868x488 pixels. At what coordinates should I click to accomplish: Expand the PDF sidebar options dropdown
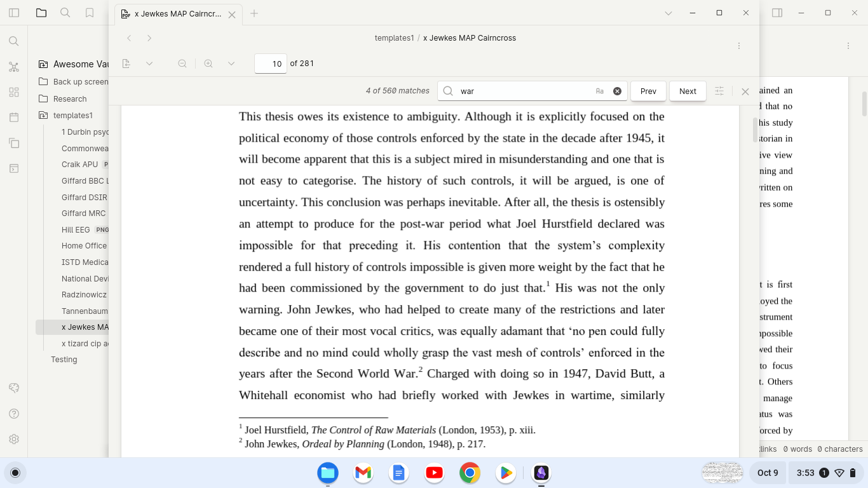[x=149, y=64]
